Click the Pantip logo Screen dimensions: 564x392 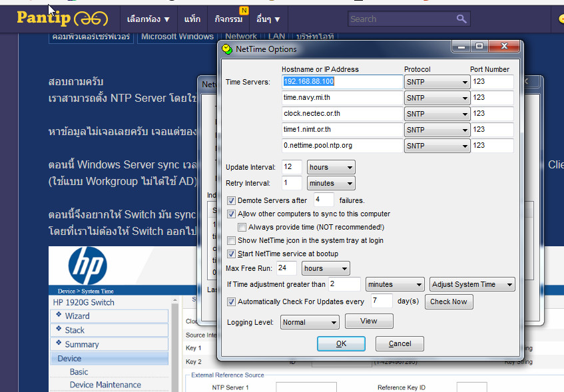click(62, 19)
